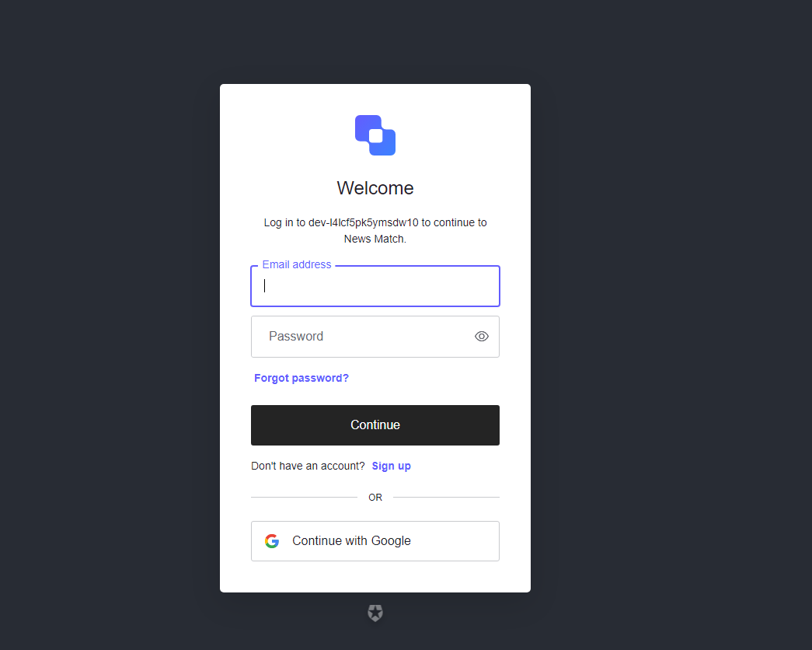This screenshot has width=812, height=650.
Task: Follow the Sign up link
Action: 391,466
